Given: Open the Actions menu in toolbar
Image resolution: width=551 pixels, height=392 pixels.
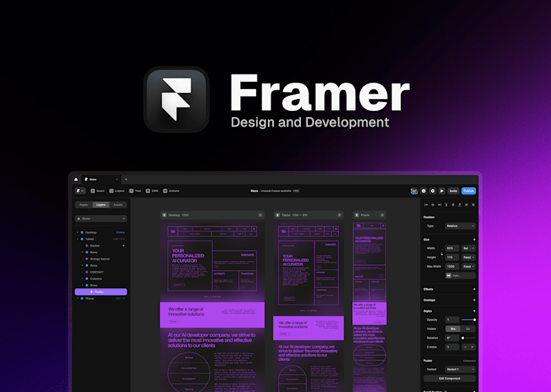Looking at the screenshot, I should coord(171,191).
